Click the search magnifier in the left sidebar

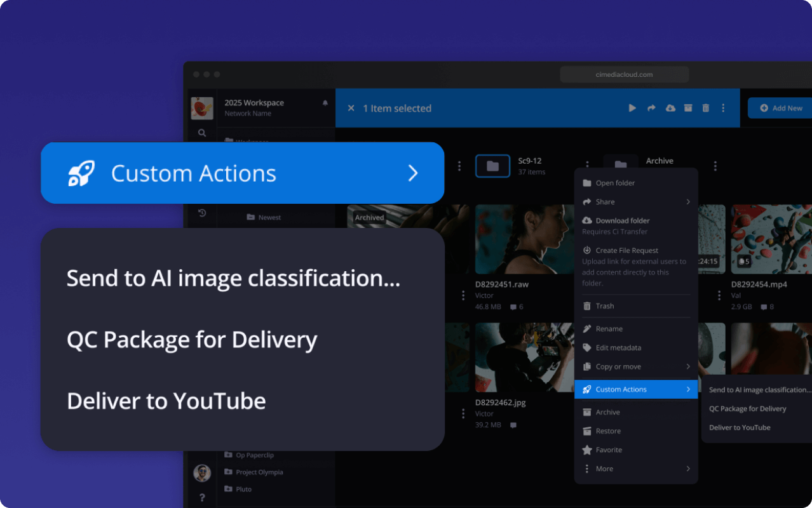coord(202,133)
